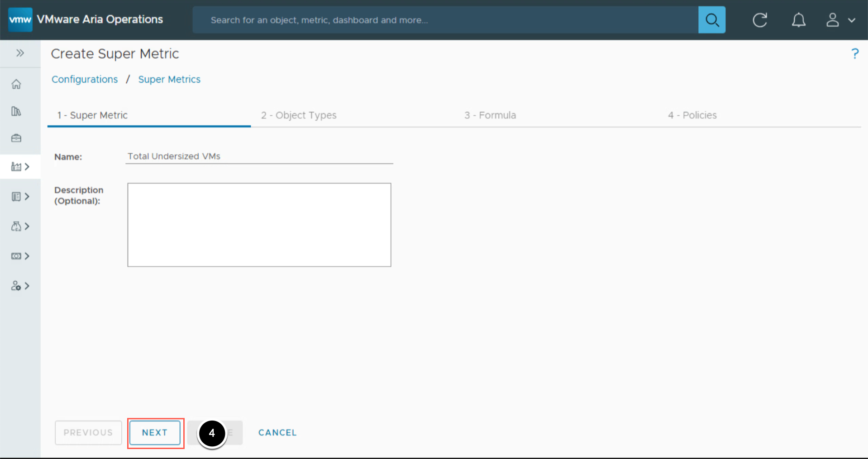
Task: Select the 4 - Policies tab
Action: (x=692, y=115)
